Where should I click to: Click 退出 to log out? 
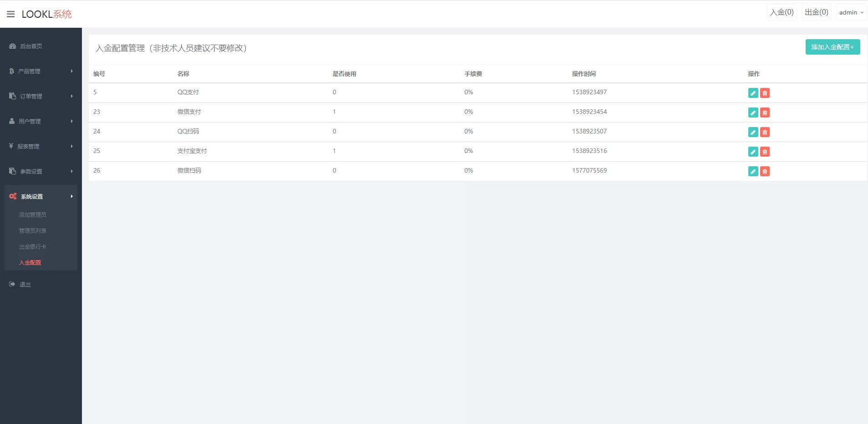click(x=25, y=284)
